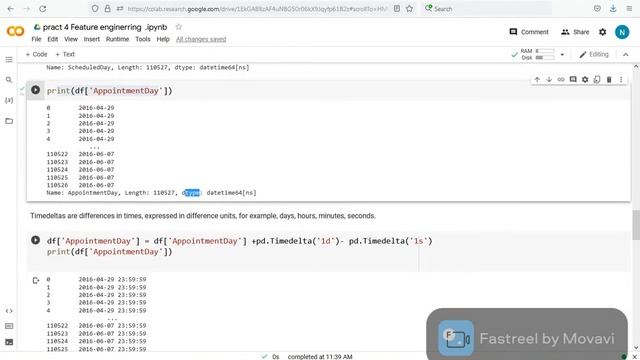Copy link to cell icon
The height and width of the screenshot is (360, 640).
pos(561,80)
